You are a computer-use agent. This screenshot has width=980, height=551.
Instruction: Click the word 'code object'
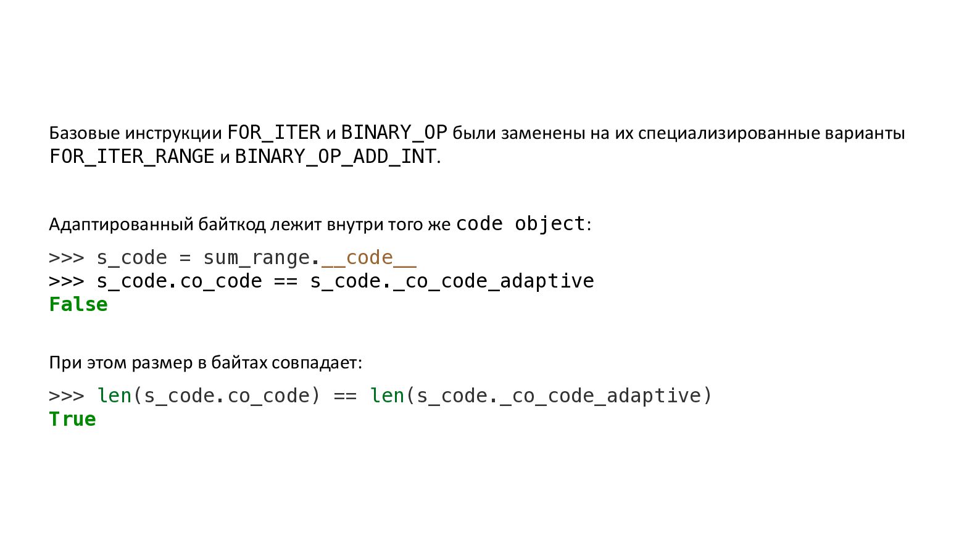(521, 223)
